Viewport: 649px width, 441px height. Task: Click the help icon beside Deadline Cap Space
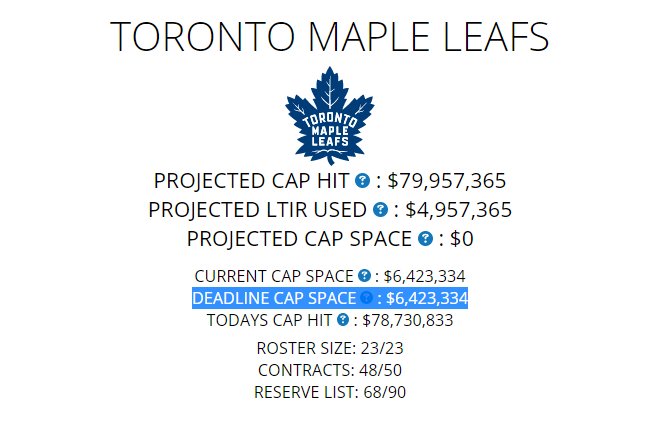366,297
